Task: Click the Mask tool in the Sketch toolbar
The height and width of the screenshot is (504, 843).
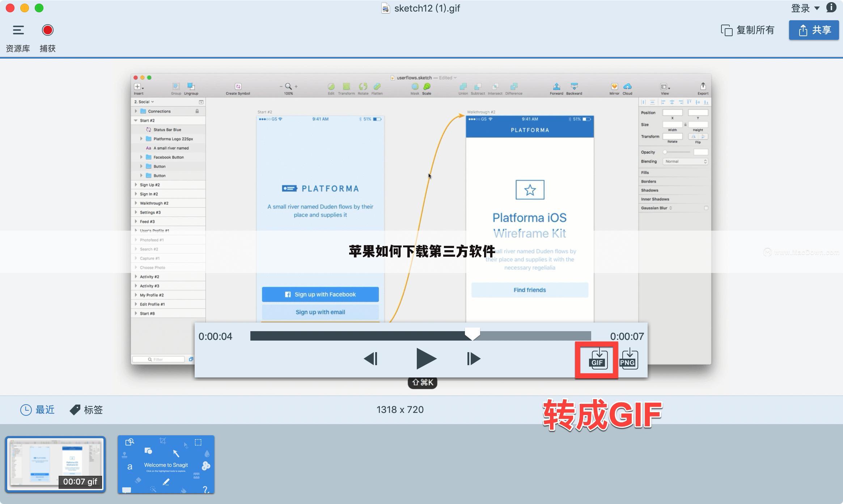Action: (415, 89)
